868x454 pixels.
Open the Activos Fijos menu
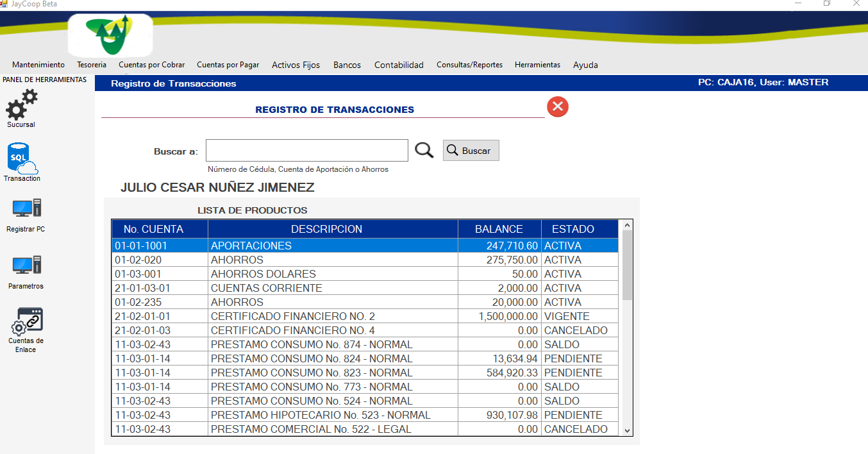296,65
